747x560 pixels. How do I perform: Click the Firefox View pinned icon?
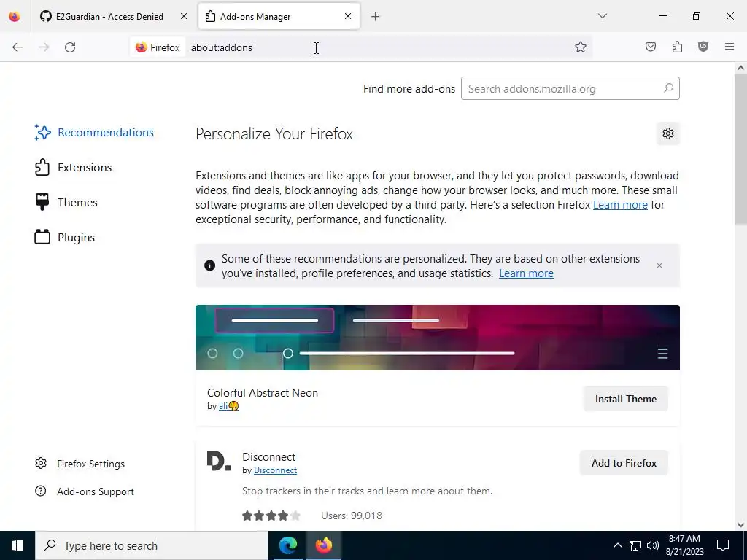tap(15, 16)
